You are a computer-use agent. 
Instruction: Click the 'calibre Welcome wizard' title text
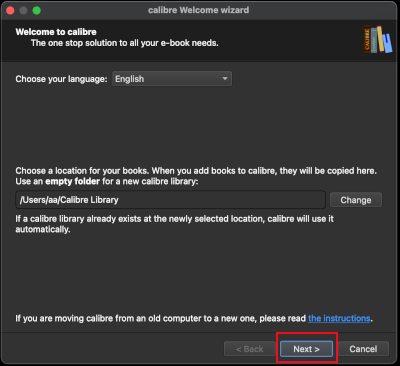(x=199, y=10)
